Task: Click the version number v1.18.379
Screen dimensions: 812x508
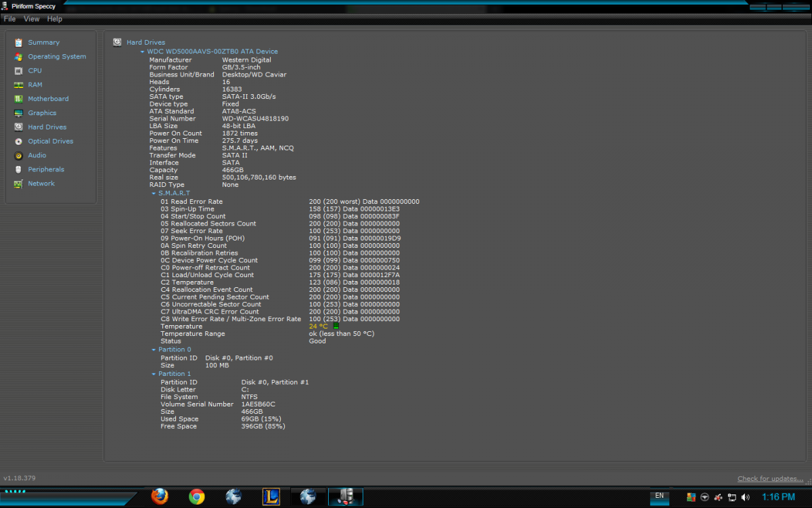Action: [20, 478]
